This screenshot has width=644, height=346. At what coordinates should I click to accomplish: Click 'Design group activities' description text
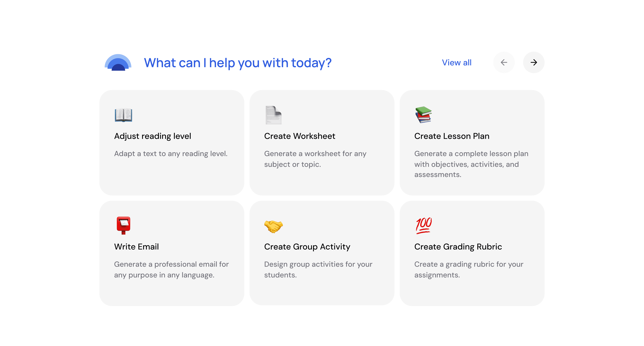(318, 269)
